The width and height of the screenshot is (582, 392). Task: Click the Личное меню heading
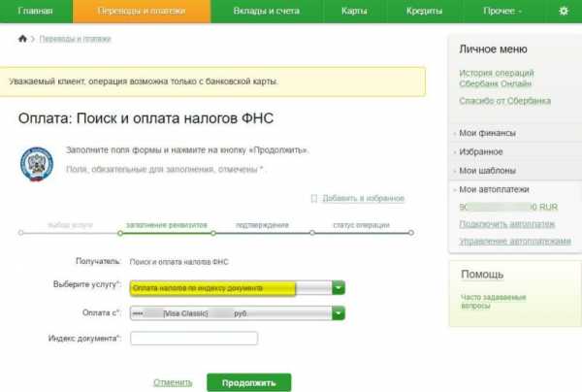(x=493, y=49)
